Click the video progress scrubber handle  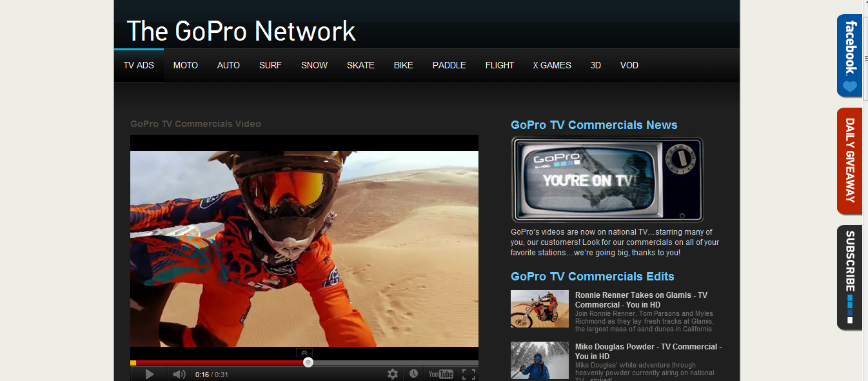(308, 362)
